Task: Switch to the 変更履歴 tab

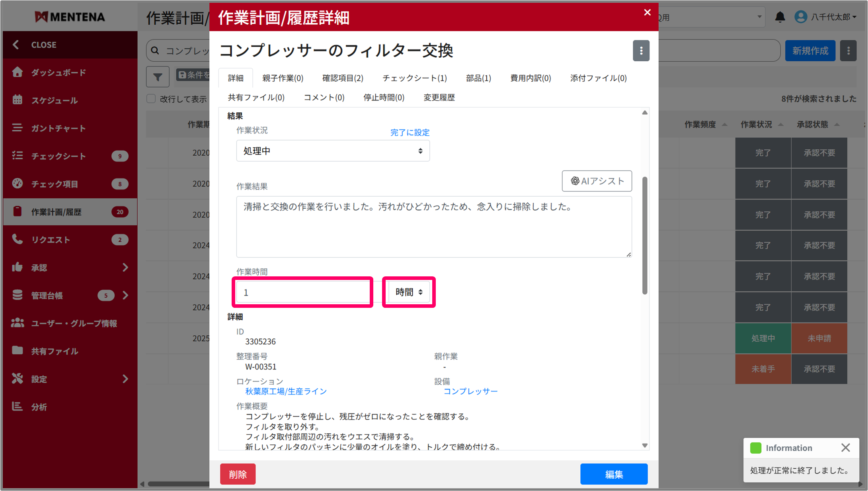Action: 439,98
